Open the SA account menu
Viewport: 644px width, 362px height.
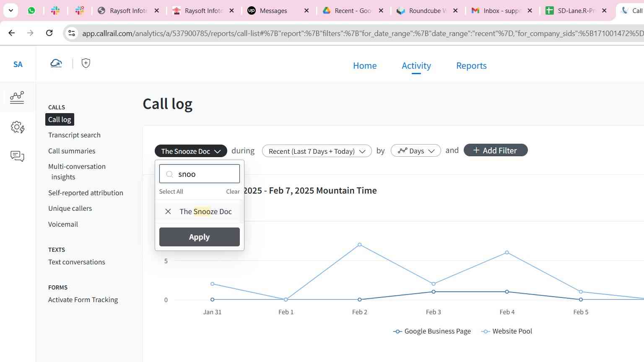click(x=18, y=64)
